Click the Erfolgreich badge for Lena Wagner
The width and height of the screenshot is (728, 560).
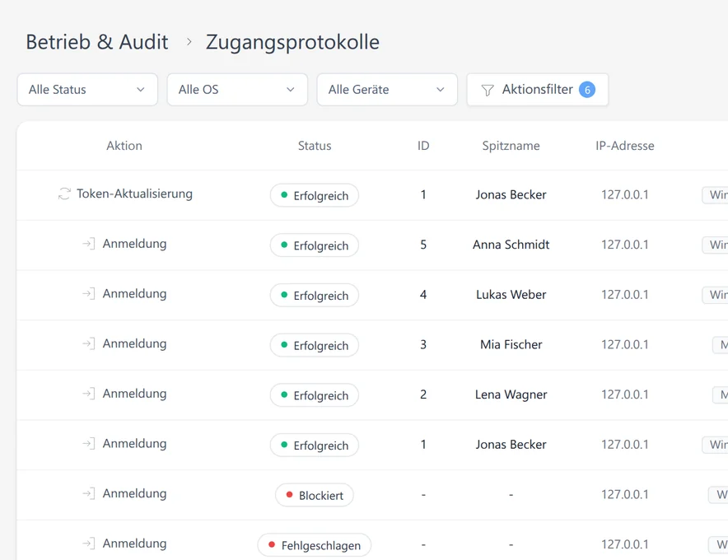[x=315, y=395]
